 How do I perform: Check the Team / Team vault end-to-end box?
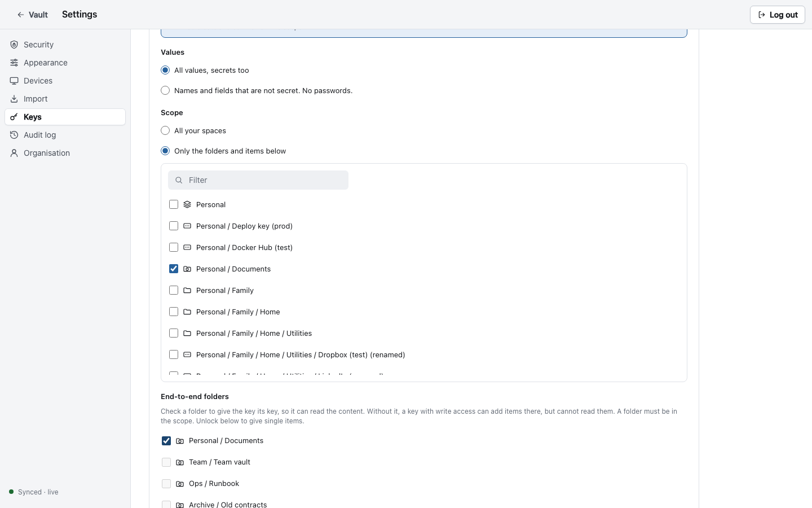(166, 462)
